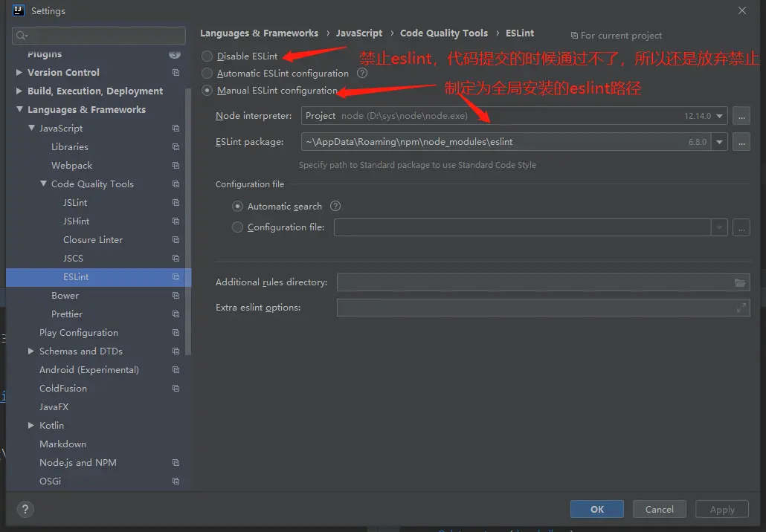Click the project-level icon beside Webpack
This screenshot has width=766, height=532.
click(176, 165)
